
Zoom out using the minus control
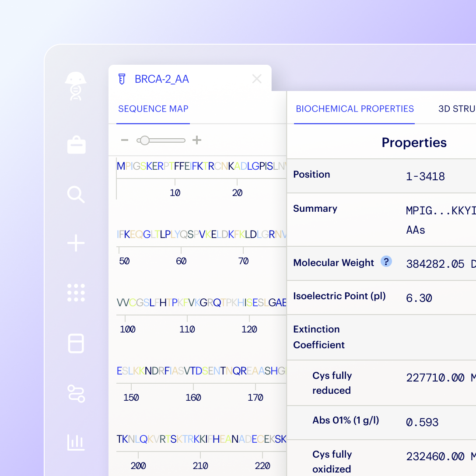[x=124, y=140]
